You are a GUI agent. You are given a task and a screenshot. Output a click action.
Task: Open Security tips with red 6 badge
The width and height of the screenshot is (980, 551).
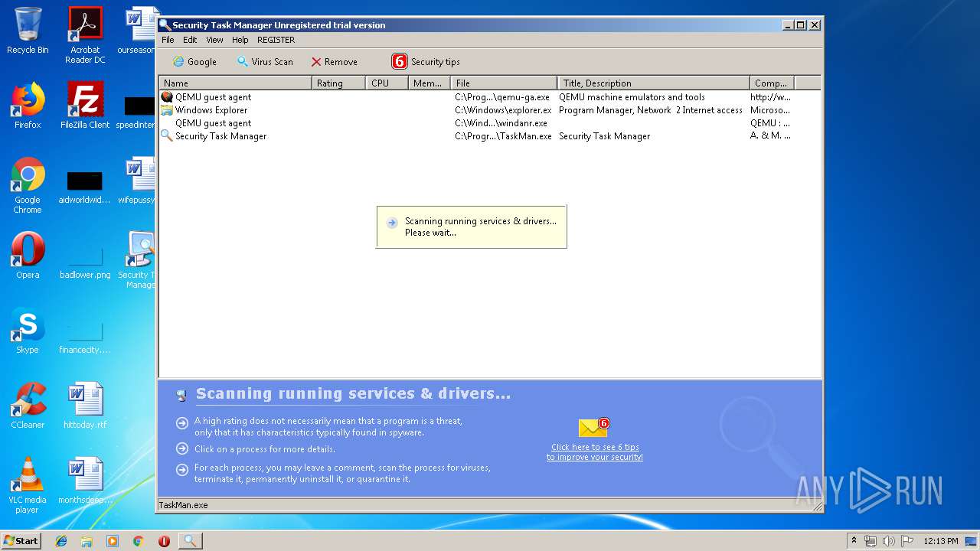pos(426,62)
